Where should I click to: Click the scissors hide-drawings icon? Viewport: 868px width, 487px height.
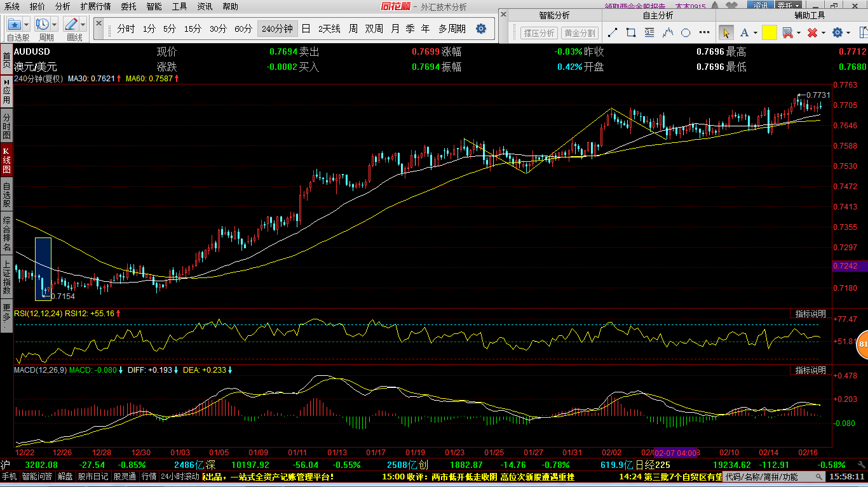click(x=787, y=33)
